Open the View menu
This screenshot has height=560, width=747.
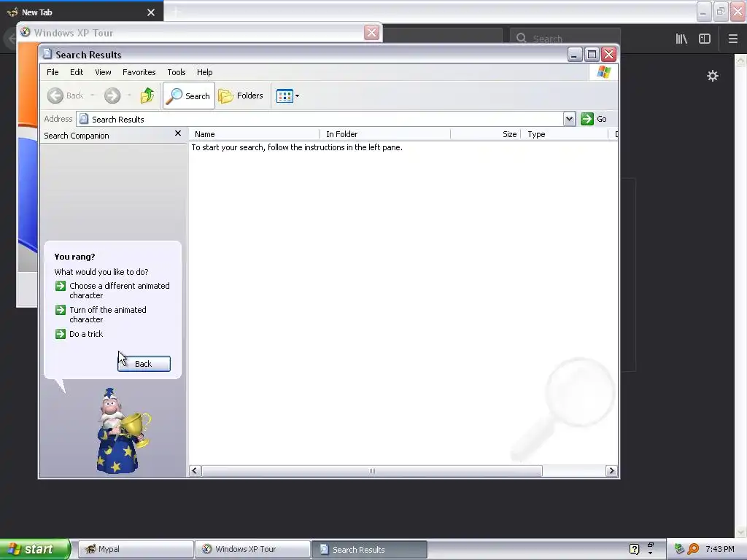click(x=103, y=72)
